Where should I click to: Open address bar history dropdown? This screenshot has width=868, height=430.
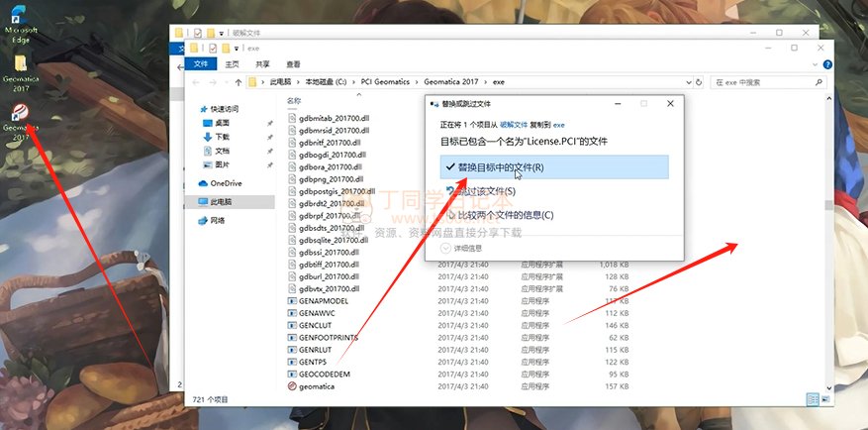point(679,81)
